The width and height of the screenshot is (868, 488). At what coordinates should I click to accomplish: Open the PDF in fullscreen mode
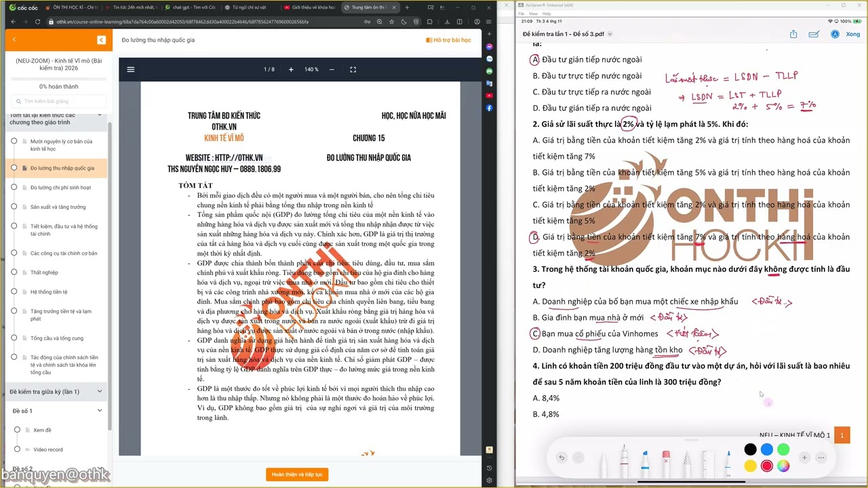pos(353,69)
